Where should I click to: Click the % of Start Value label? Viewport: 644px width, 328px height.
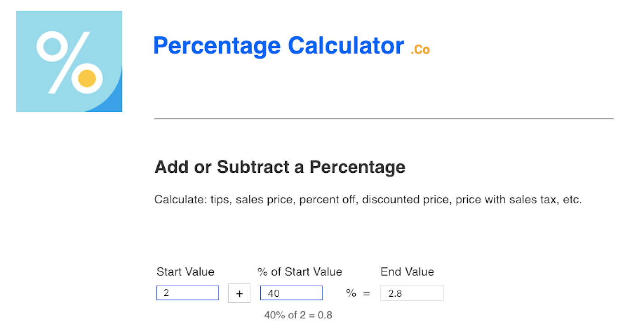(300, 272)
